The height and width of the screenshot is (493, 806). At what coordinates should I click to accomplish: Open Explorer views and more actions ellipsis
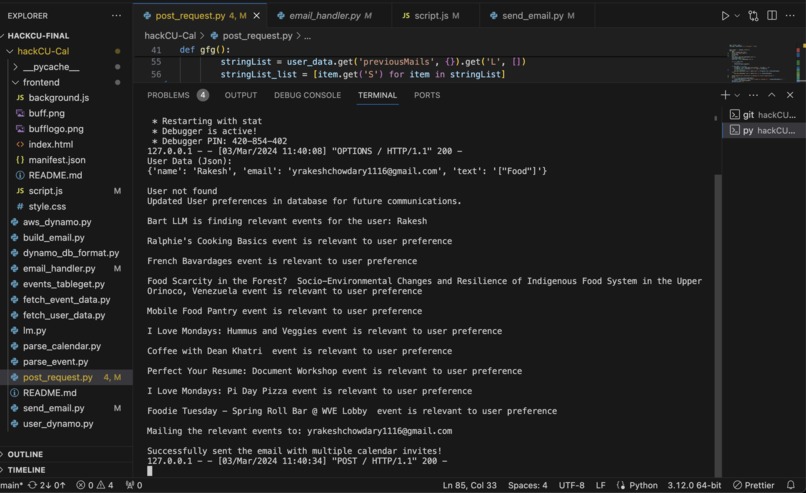pos(117,15)
